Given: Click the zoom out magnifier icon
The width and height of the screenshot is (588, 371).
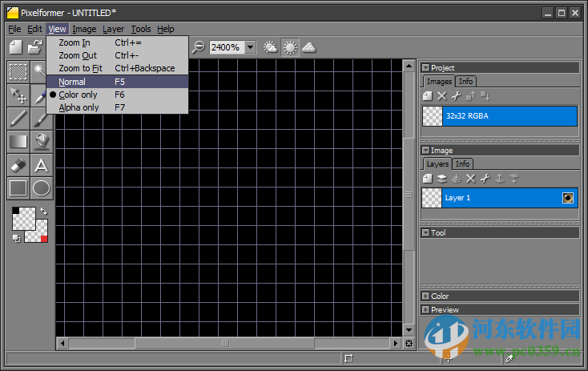Looking at the screenshot, I should (198, 47).
